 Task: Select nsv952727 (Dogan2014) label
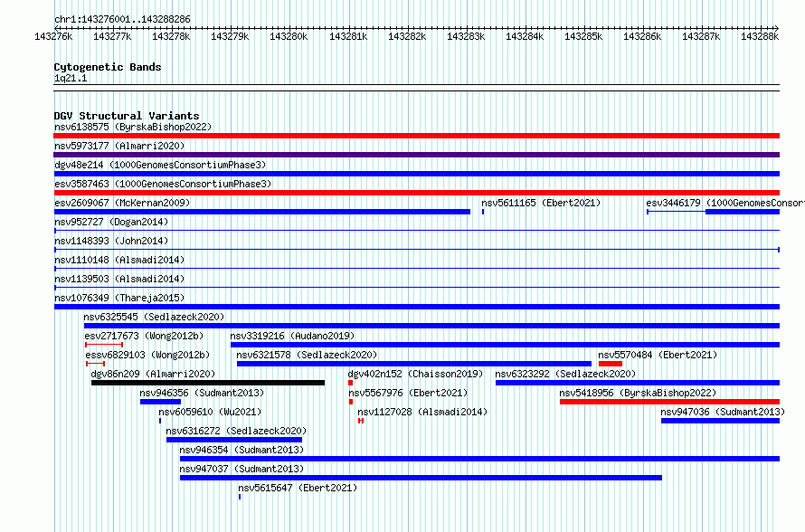[x=111, y=222]
